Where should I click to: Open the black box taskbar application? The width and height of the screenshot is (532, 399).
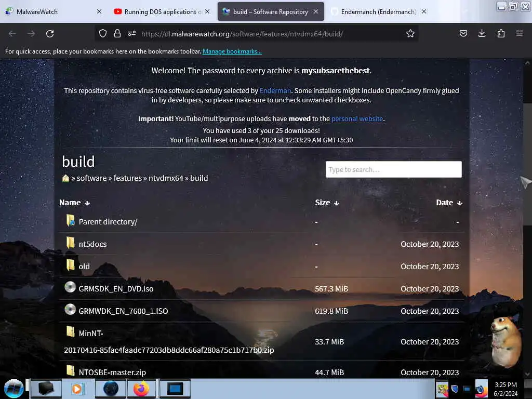tap(46, 389)
